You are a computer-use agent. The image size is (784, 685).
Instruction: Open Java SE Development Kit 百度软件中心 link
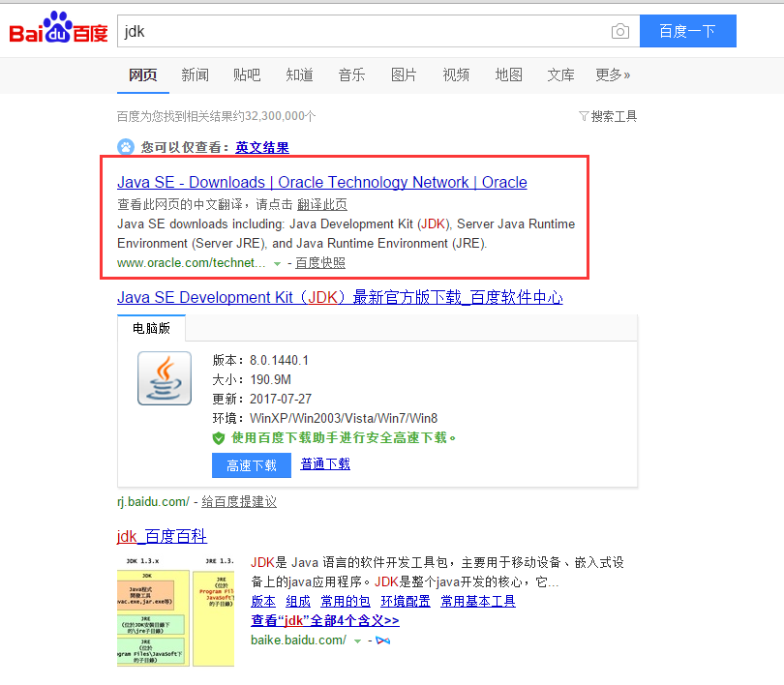[x=340, y=297]
